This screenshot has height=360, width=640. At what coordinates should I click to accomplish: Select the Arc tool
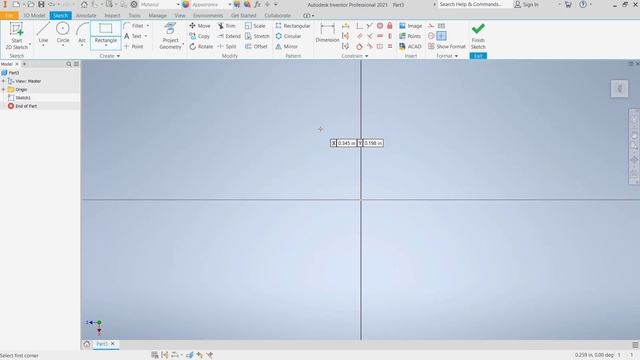[x=82, y=33]
